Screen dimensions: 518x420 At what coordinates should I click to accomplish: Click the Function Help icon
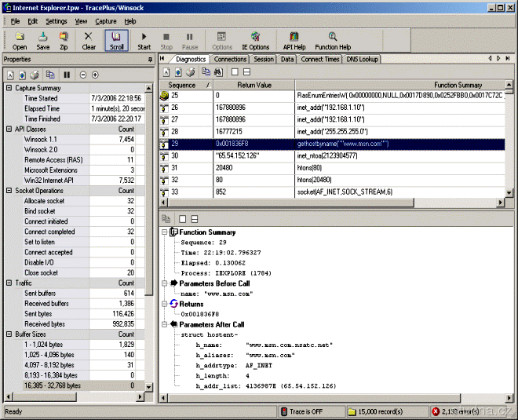pos(333,40)
